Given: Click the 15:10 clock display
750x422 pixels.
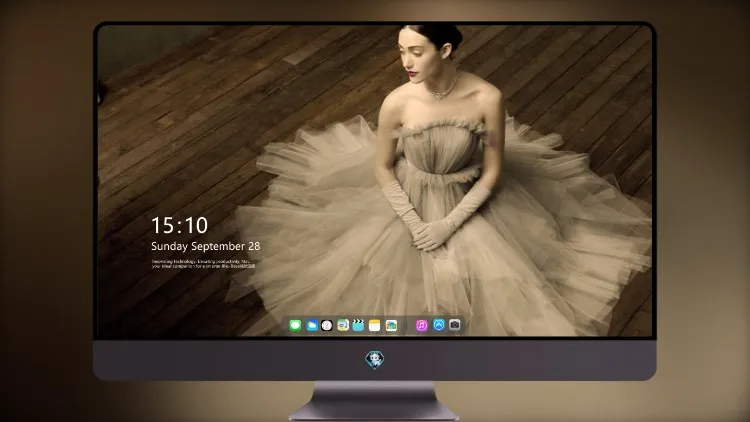Looking at the screenshot, I should tap(179, 225).
